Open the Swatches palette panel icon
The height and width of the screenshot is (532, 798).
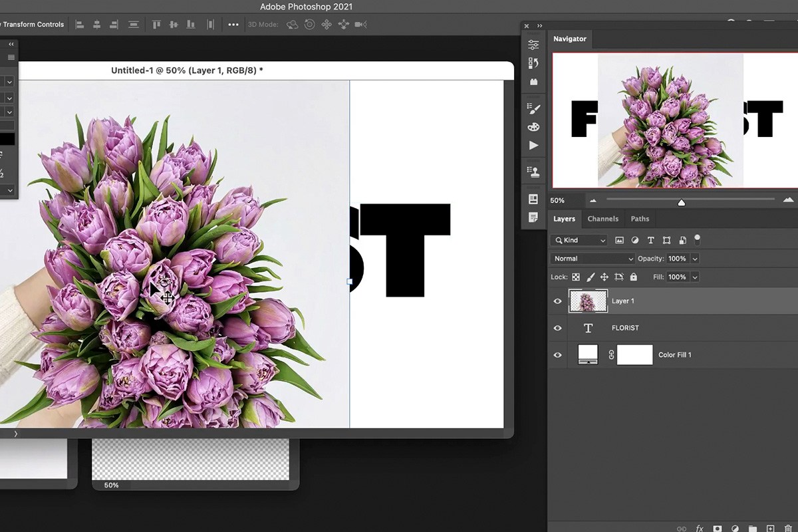point(533,126)
